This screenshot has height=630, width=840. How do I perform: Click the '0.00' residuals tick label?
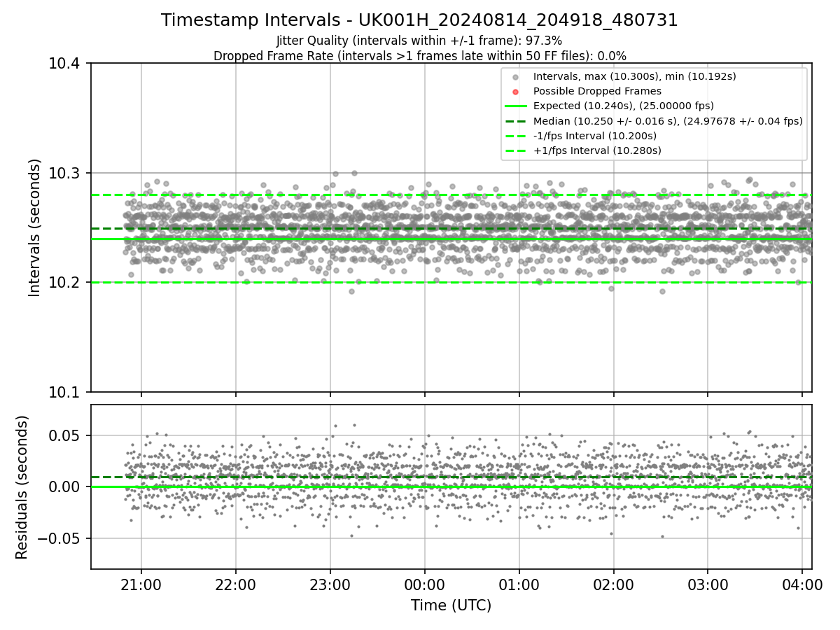click(x=65, y=487)
